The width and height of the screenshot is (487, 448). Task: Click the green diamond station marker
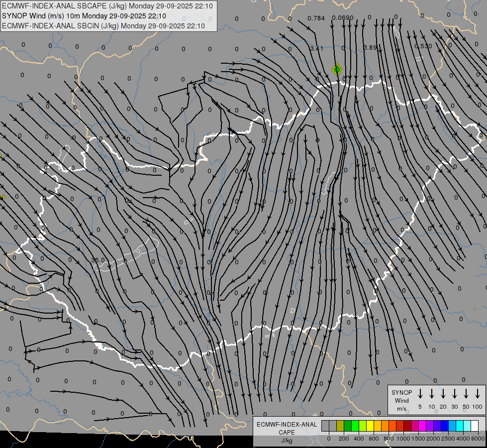pyautogui.click(x=337, y=69)
